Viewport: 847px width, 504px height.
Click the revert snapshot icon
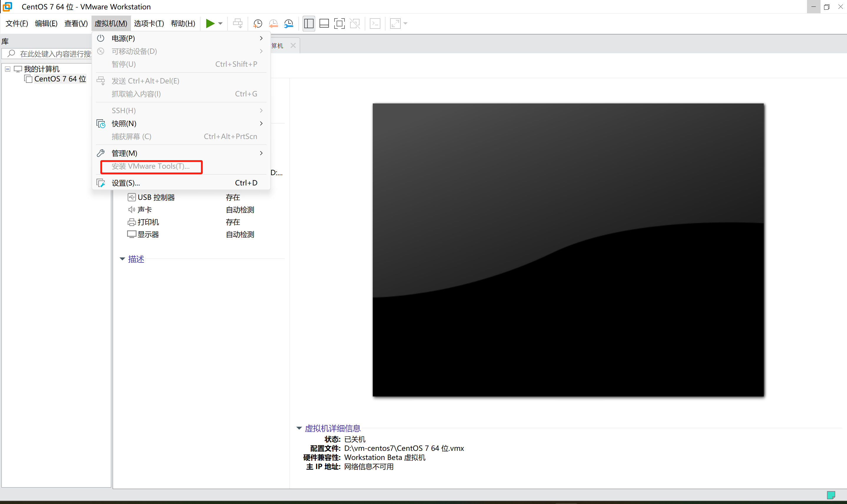[x=273, y=24]
